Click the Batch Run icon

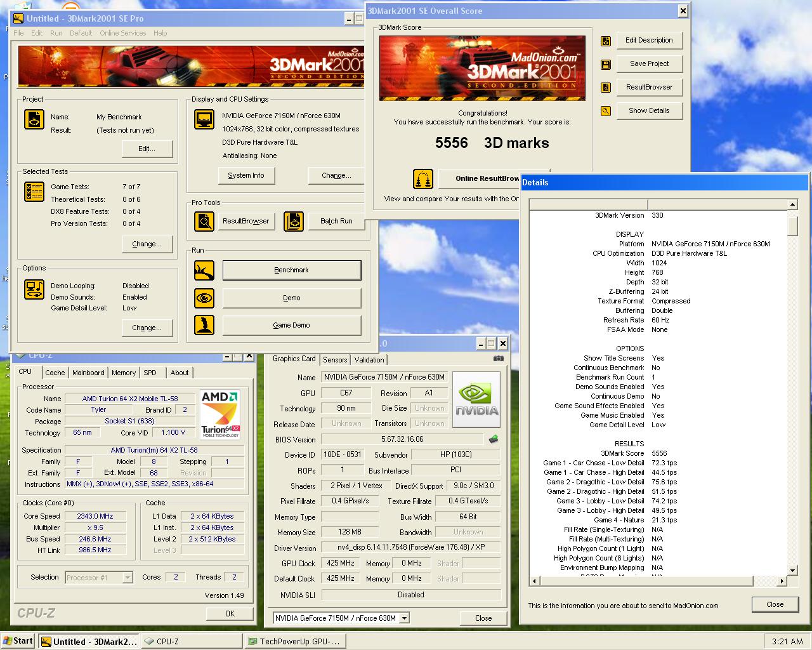[x=294, y=221]
